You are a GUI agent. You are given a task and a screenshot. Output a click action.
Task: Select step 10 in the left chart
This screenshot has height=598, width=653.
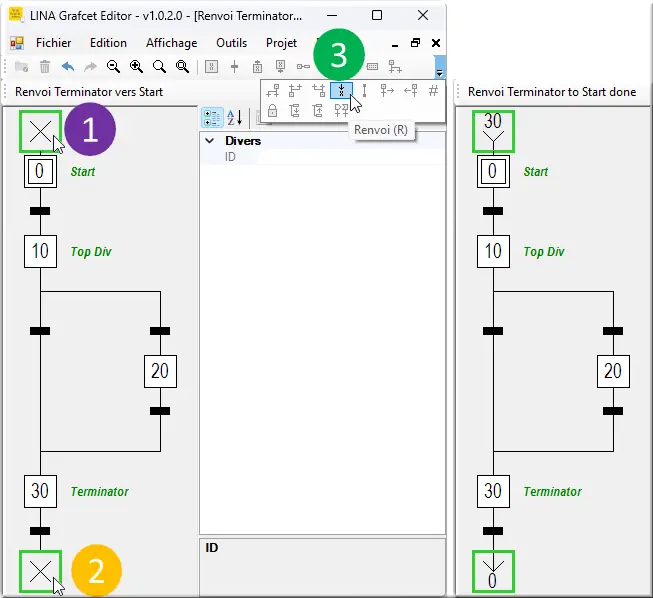click(40, 251)
